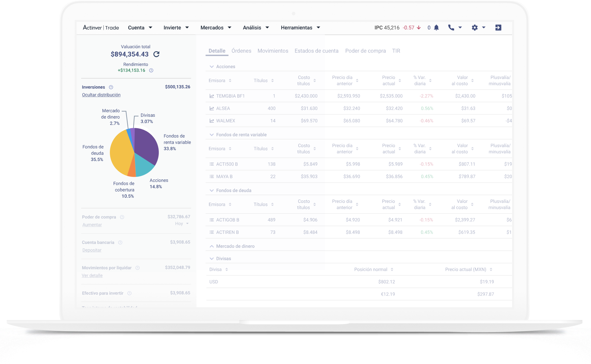591x364 pixels.
Task: Expand the Mercado de dinero section
Action: tap(212, 246)
